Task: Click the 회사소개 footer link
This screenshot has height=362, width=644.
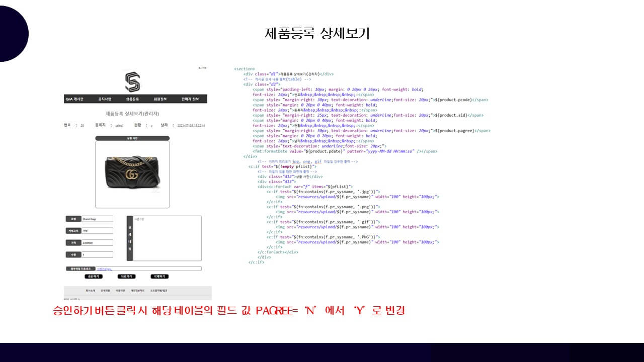Action: tap(91, 291)
